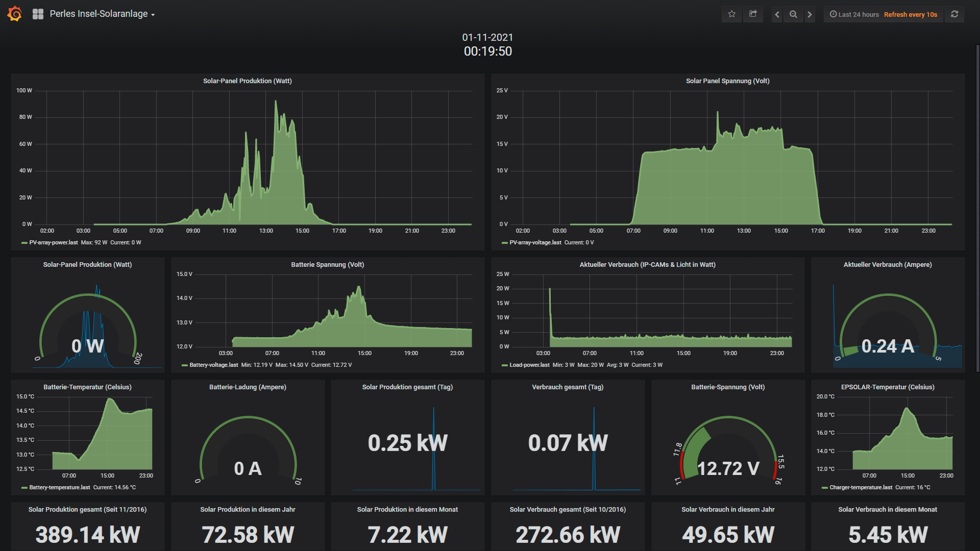Shift time range backward with left arrow
Screen dimensions: 980x551
pos(777,14)
